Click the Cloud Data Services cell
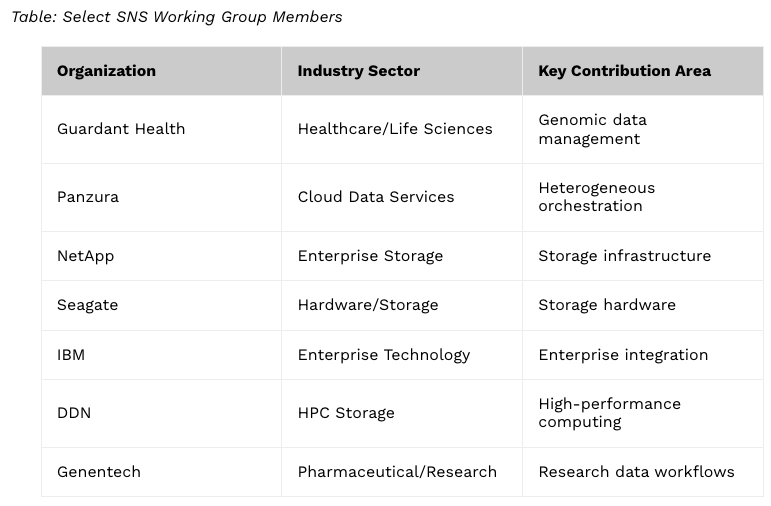 click(376, 197)
